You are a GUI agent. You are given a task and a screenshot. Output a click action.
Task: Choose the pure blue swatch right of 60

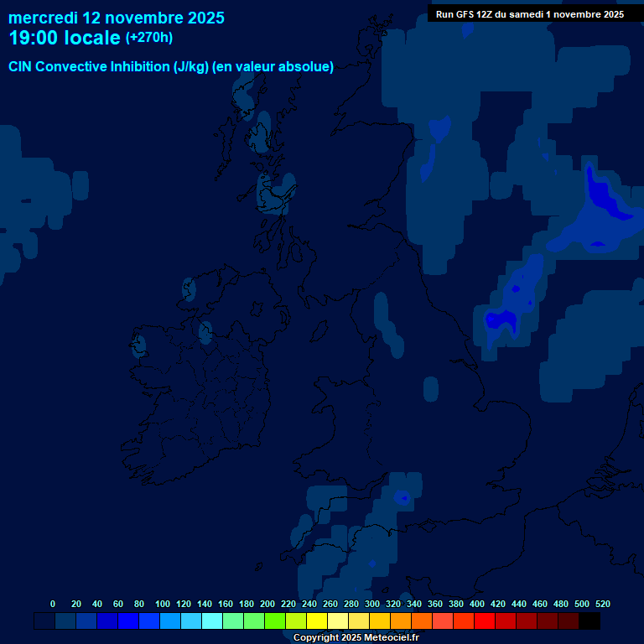[128, 621]
